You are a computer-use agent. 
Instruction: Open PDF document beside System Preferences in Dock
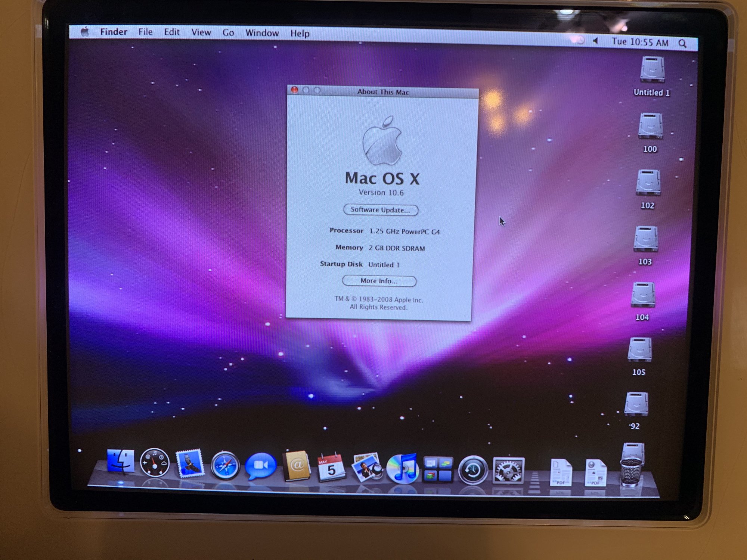[x=561, y=473]
